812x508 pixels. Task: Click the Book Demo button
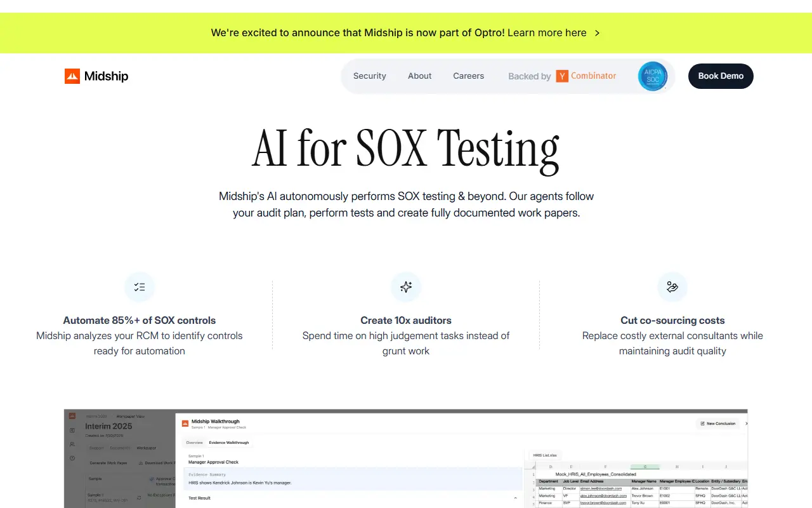pos(721,76)
